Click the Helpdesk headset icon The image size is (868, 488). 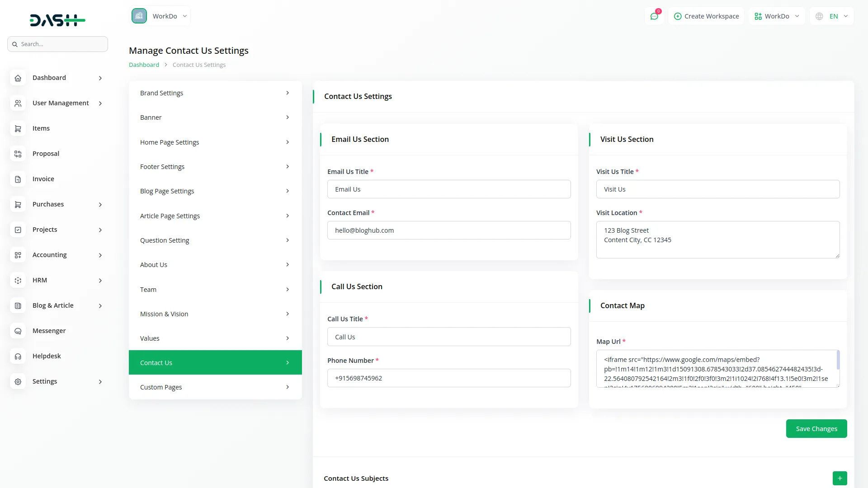point(18,357)
